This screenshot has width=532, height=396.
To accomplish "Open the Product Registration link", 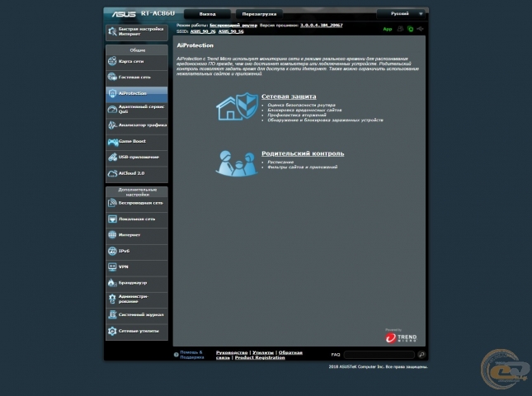I will pyautogui.click(x=260, y=358).
